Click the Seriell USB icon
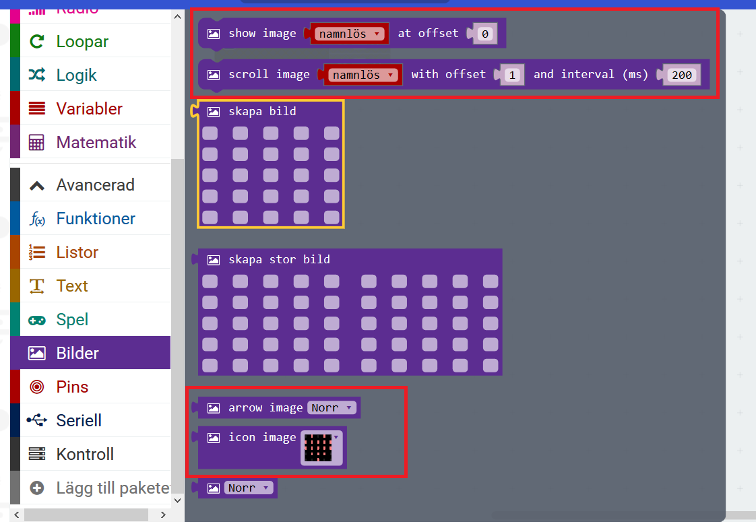This screenshot has width=756, height=532. click(36, 420)
